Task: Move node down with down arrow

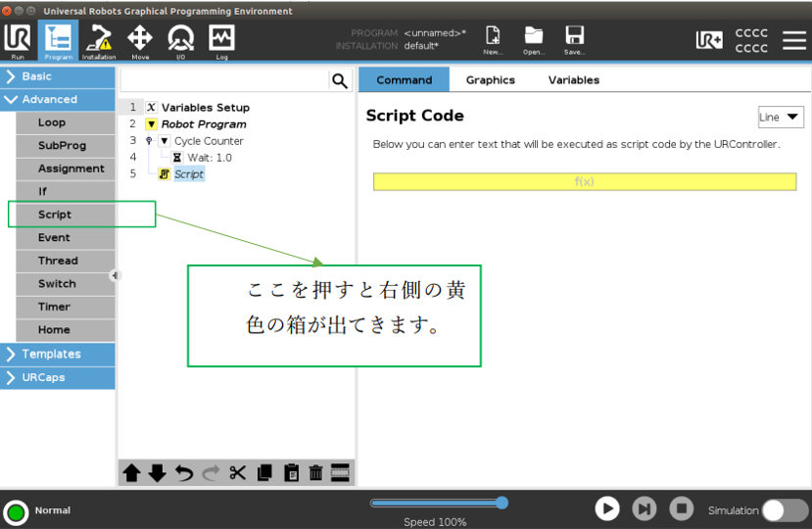Action: [158, 472]
